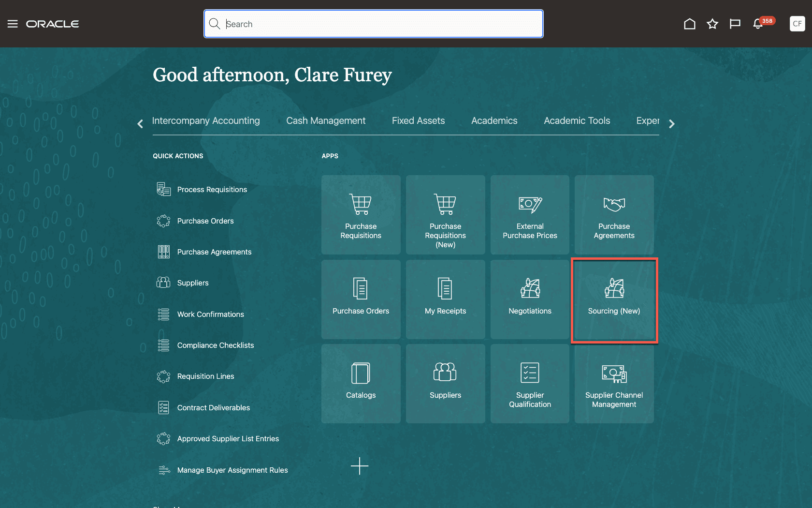Click the flag announcements icon

pos(735,23)
